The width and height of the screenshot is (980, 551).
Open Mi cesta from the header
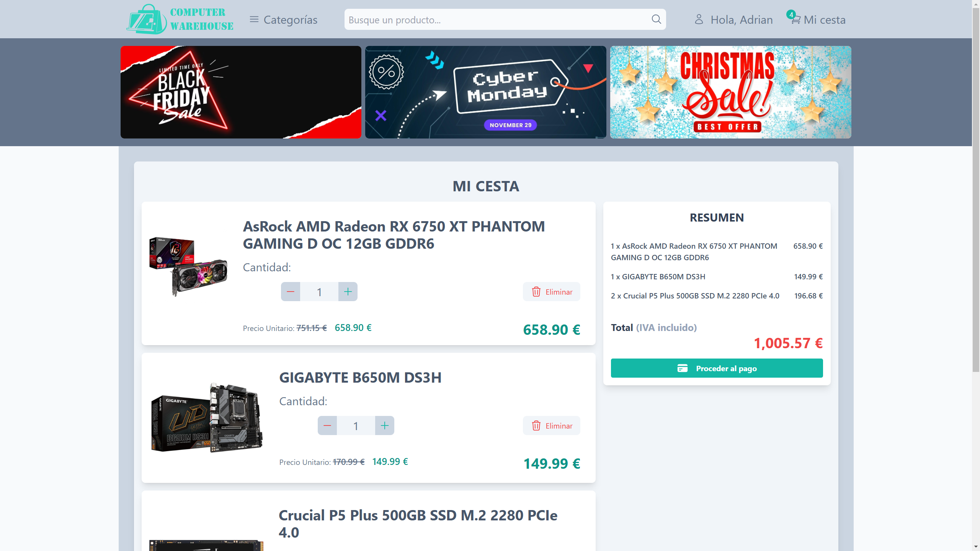click(817, 19)
